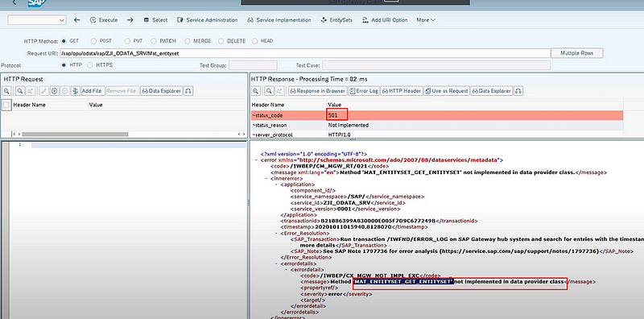Click the Test Case field
The height and width of the screenshot is (319, 644).
[436, 65]
